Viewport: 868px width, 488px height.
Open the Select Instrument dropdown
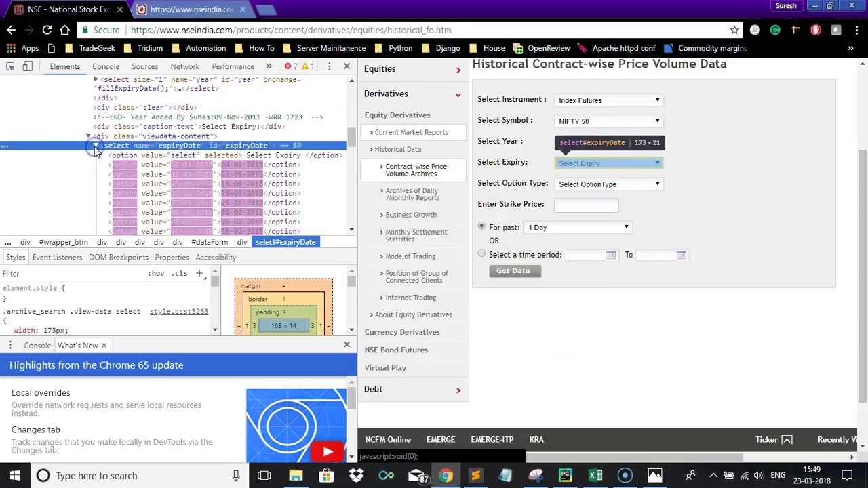point(609,100)
